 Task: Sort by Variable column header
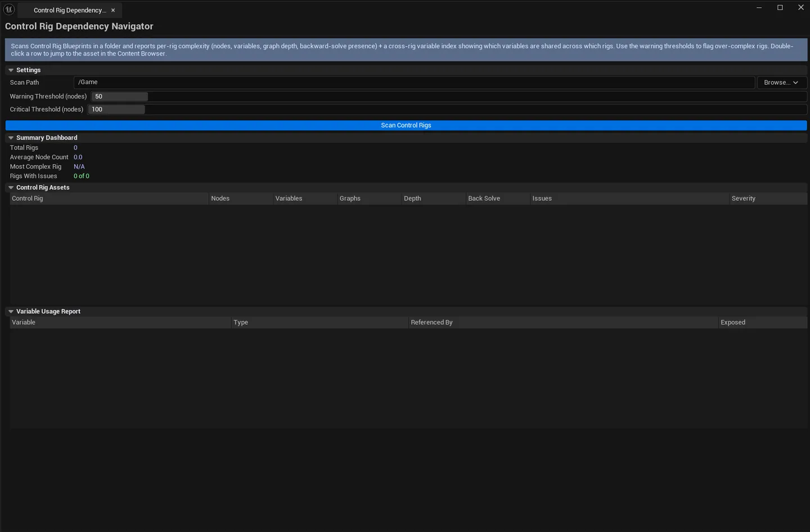121,323
